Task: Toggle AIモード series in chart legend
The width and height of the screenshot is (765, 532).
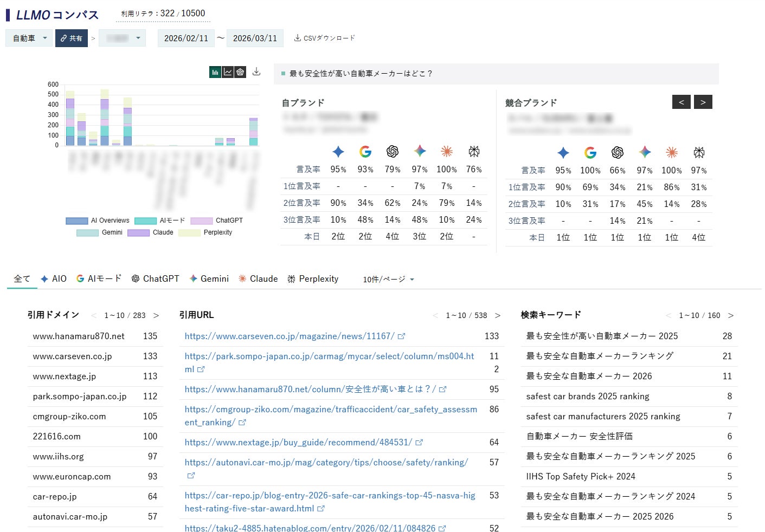Action: click(x=160, y=220)
